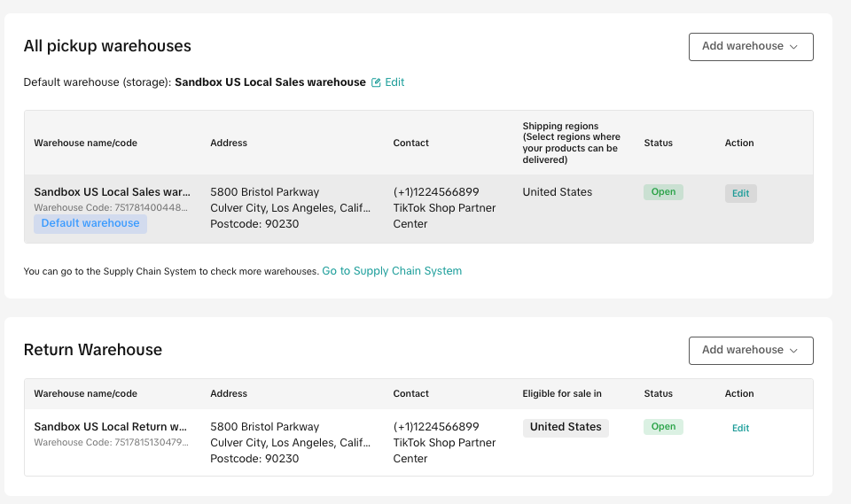Click chevron arrow on pickup Add warehouse
The height and width of the screenshot is (504, 851).
tap(793, 47)
